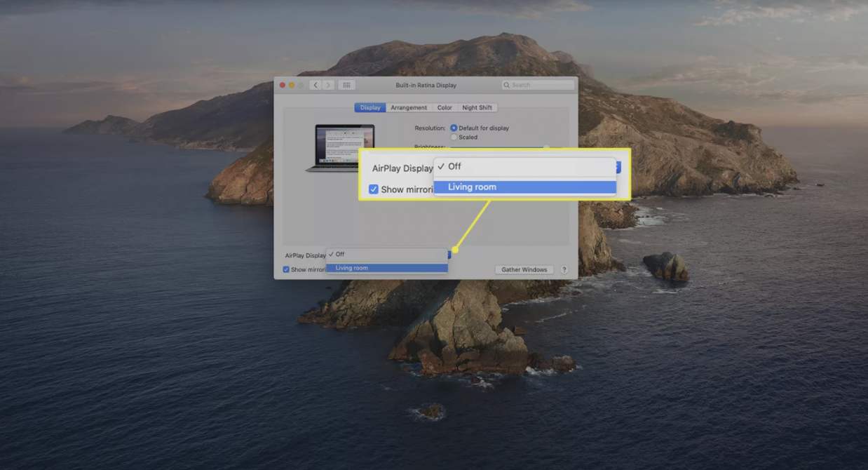Click the forward arrow navigation button
This screenshot has width=868, height=470.
coord(328,85)
